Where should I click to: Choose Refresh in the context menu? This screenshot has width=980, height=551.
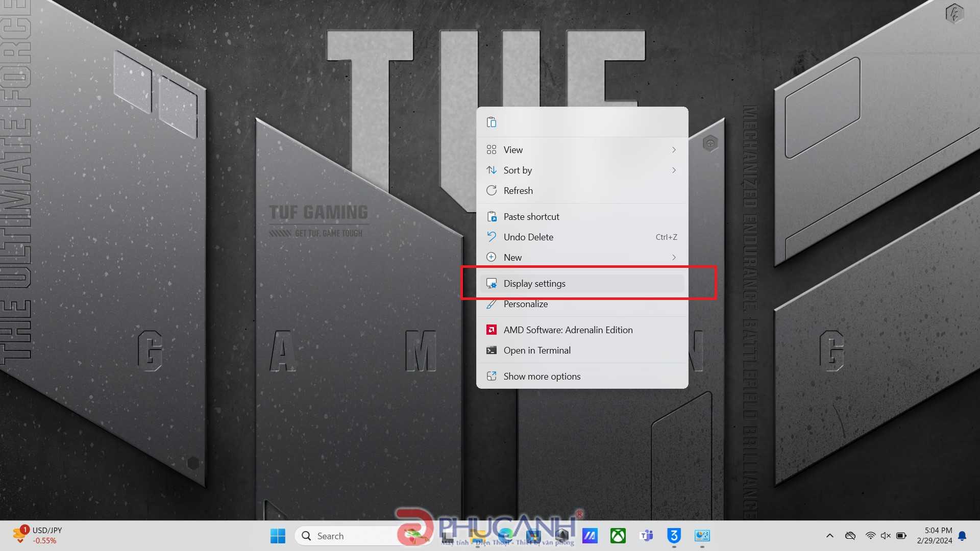[582, 190]
